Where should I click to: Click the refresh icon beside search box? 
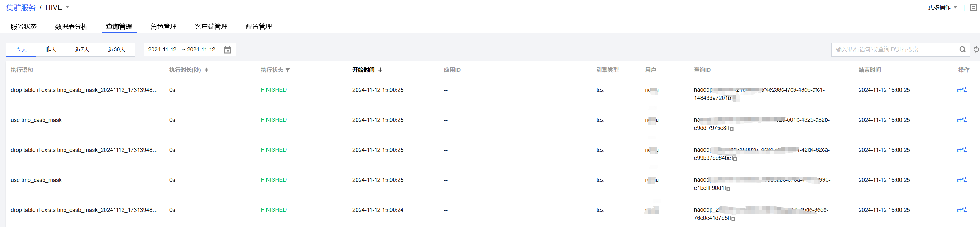pos(976,49)
